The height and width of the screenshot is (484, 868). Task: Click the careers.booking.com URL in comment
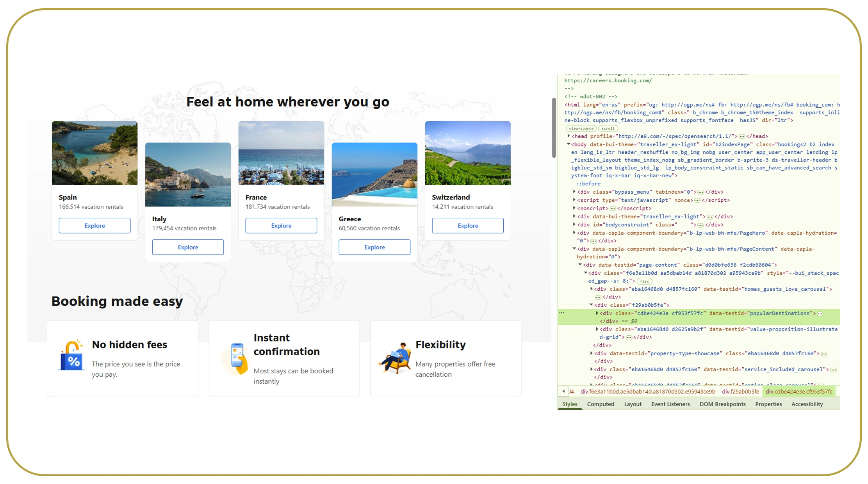point(608,81)
